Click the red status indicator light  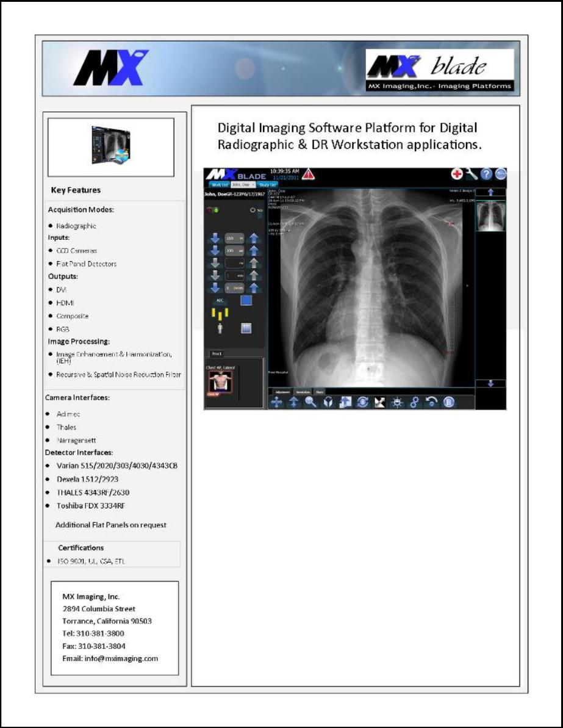coord(210,211)
